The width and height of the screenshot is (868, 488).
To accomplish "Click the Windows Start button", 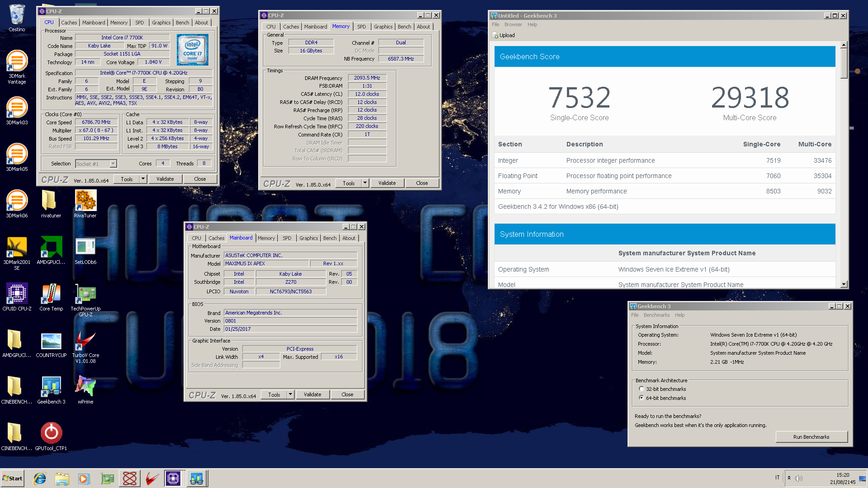I will click(x=13, y=479).
